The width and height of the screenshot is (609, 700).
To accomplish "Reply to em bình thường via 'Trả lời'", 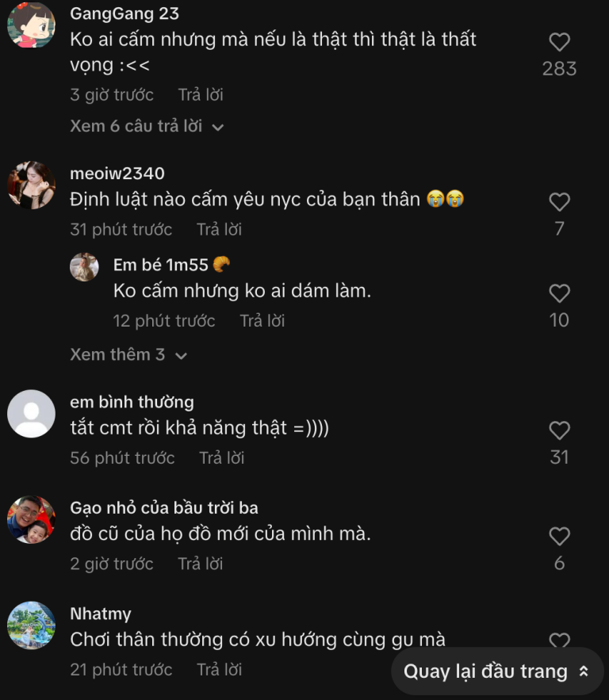I will click(x=219, y=457).
